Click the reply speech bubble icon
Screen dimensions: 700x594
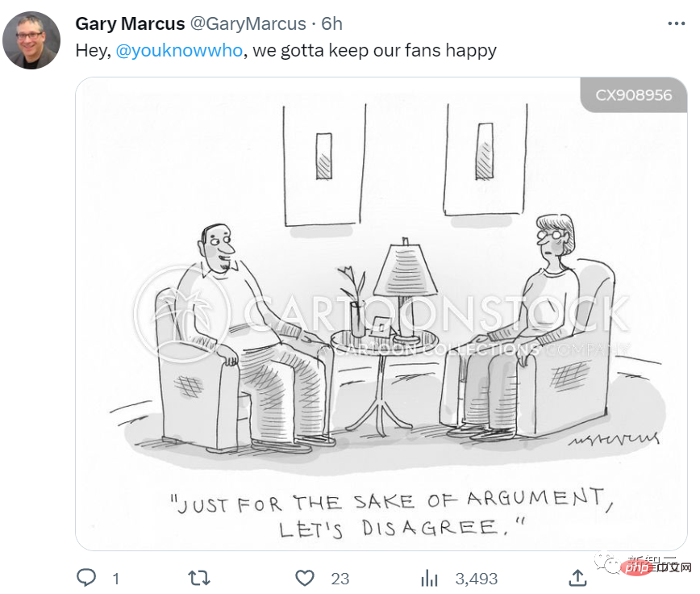point(85,577)
